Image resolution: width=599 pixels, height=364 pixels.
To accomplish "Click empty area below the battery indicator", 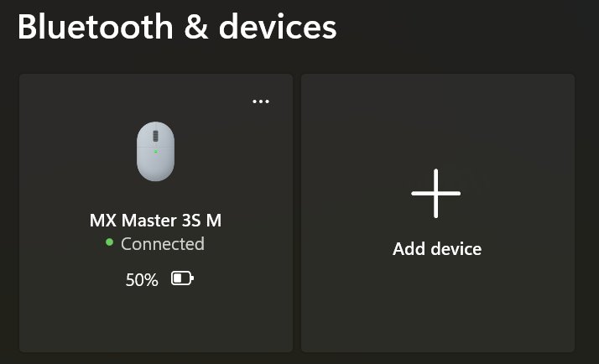I will [156, 319].
